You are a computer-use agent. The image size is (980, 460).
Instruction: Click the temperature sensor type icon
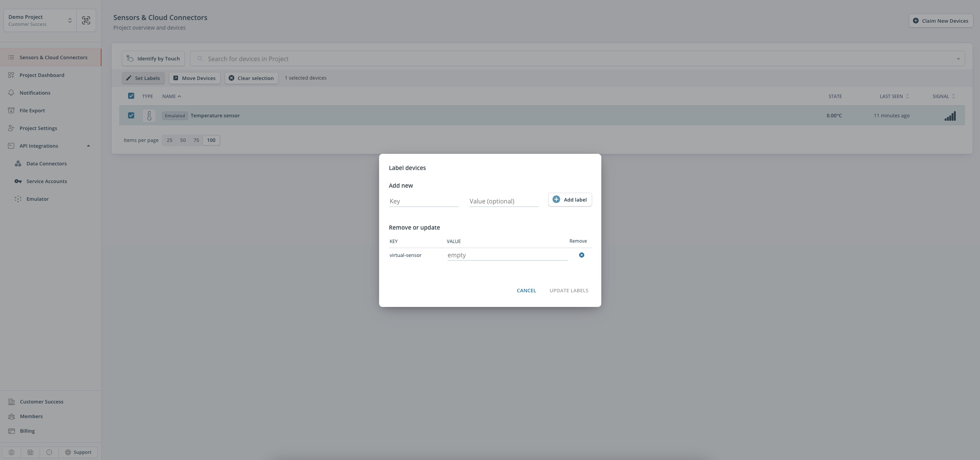149,115
